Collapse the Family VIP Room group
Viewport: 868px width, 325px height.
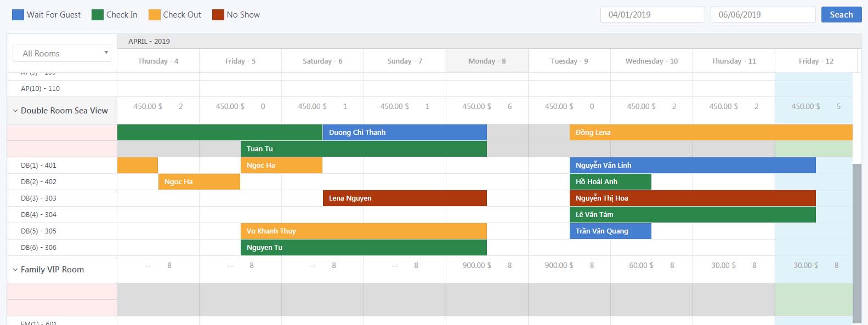click(x=15, y=270)
